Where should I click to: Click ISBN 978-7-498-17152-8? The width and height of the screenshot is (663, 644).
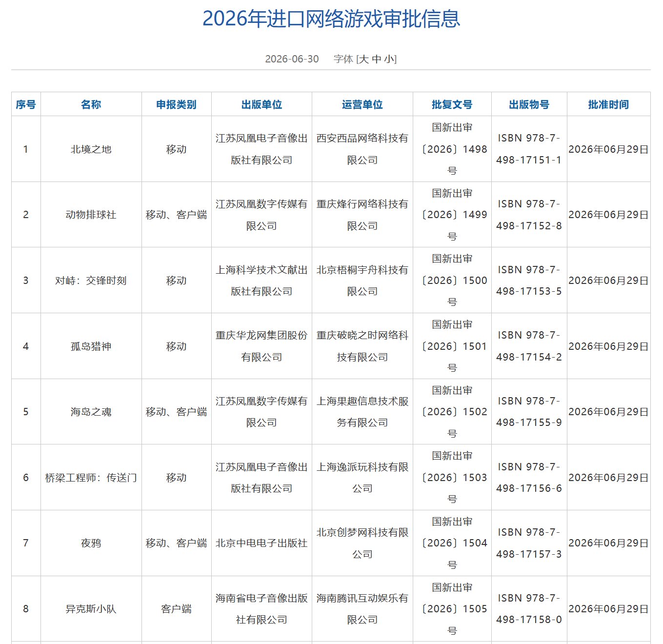(x=529, y=215)
